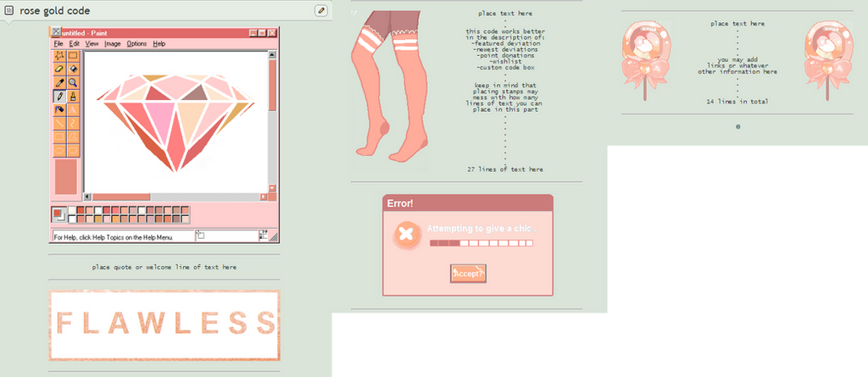Click the rose gold code header title
Viewport: 868px width, 377px height.
55,11
